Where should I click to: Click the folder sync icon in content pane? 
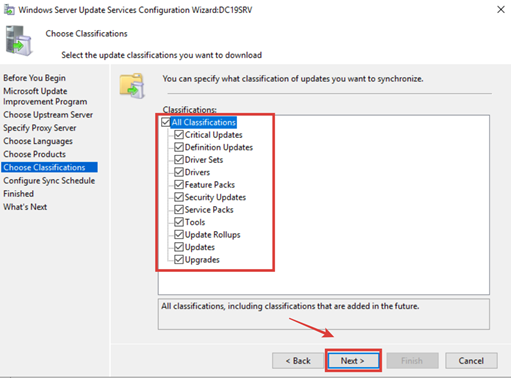tap(132, 86)
